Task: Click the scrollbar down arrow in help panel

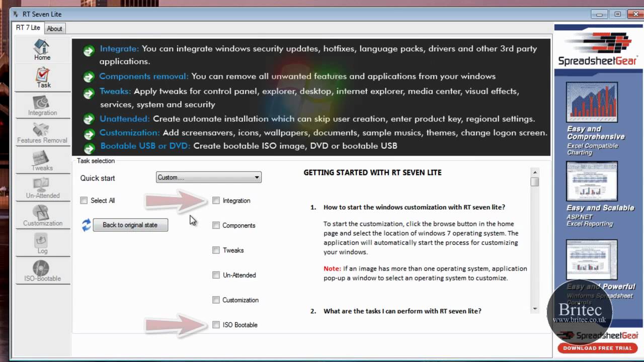Action: [x=535, y=309]
